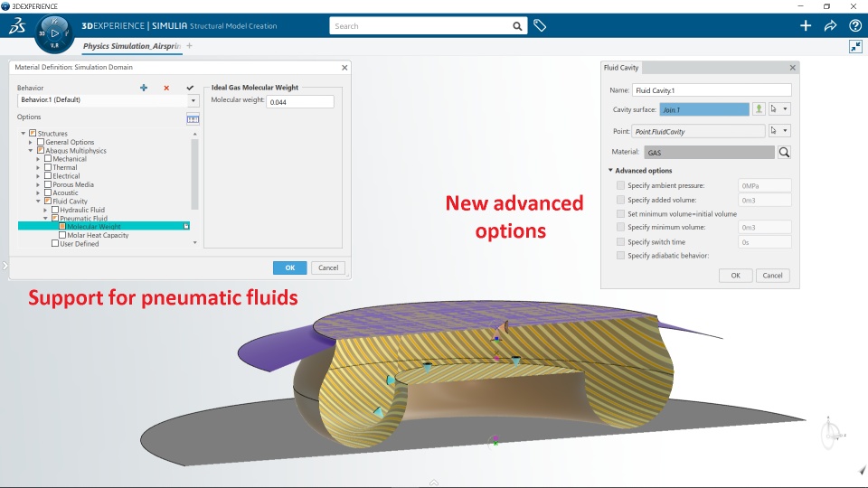Click OK in Material Definition dialog
Image resolution: width=868 pixels, height=488 pixels.
point(289,267)
